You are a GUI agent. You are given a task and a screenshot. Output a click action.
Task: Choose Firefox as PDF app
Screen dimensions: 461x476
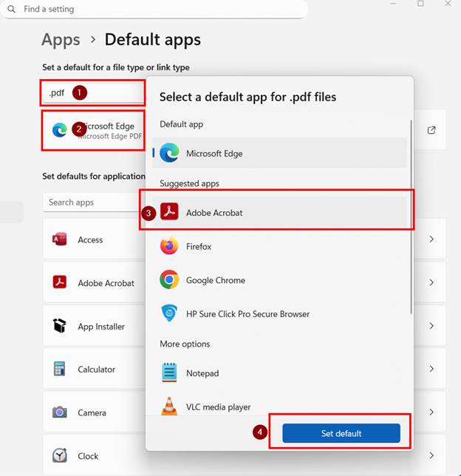click(x=279, y=246)
